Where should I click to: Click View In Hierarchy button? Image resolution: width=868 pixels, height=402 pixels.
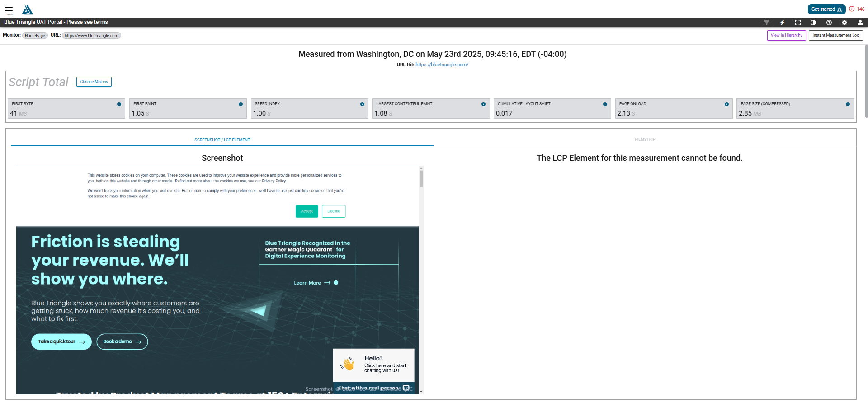point(787,35)
